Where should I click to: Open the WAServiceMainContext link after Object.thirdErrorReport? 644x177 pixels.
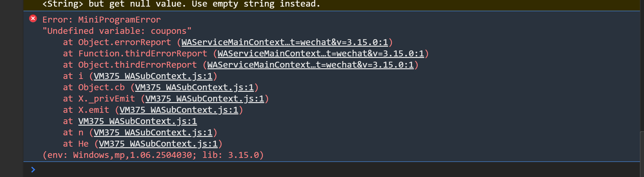pyautogui.click(x=310, y=65)
